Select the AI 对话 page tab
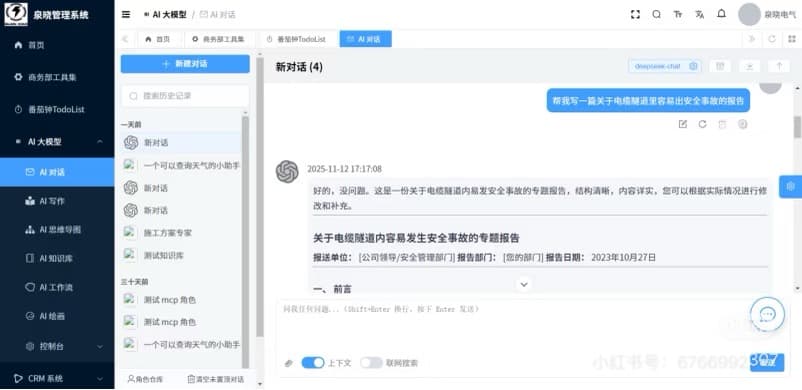 click(x=365, y=39)
